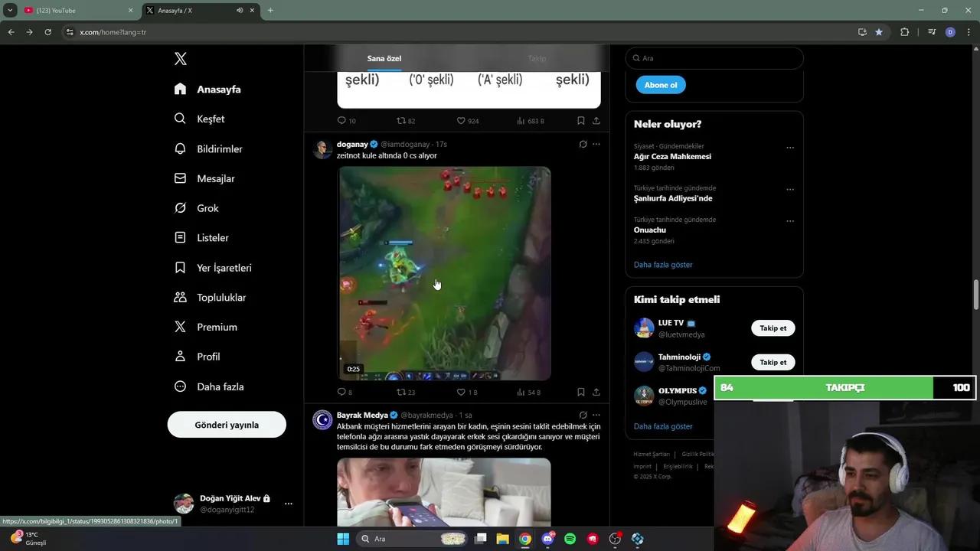Screen dimensions: 980x551
Task: Open Bayrak Medya's profile avatar
Action: (x=322, y=420)
